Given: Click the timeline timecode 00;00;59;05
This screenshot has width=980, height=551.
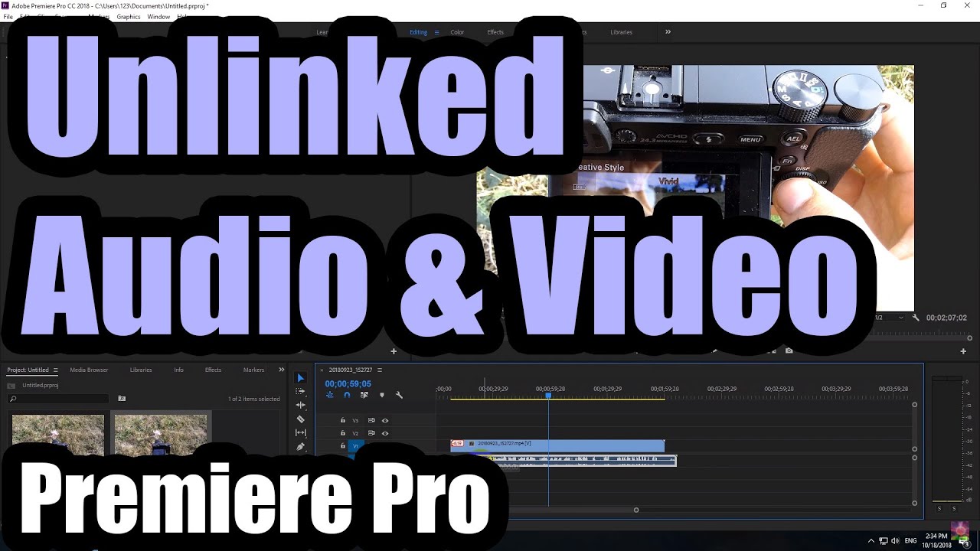Looking at the screenshot, I should pyautogui.click(x=348, y=384).
